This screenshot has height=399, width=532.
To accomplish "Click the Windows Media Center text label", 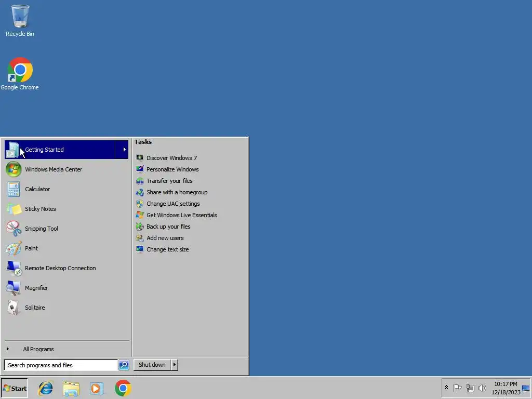I will click(54, 169).
